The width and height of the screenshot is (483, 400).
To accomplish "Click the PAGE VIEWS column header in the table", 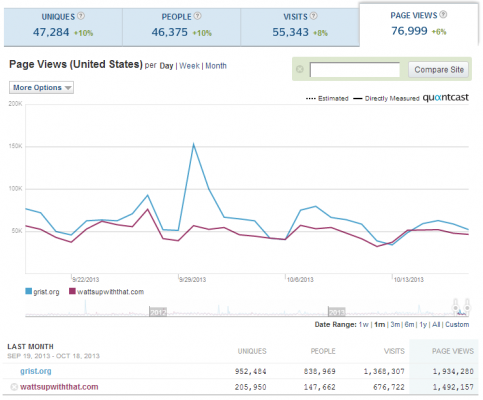I will [x=453, y=351].
